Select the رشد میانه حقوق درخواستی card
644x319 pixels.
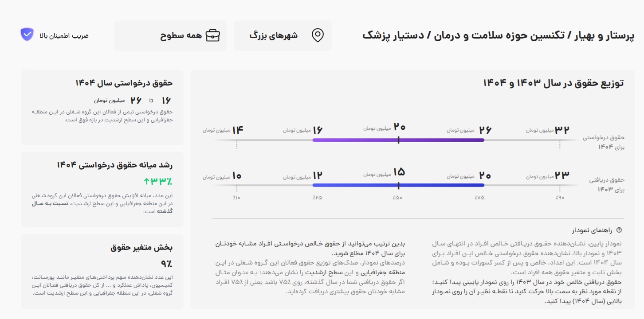click(102, 189)
